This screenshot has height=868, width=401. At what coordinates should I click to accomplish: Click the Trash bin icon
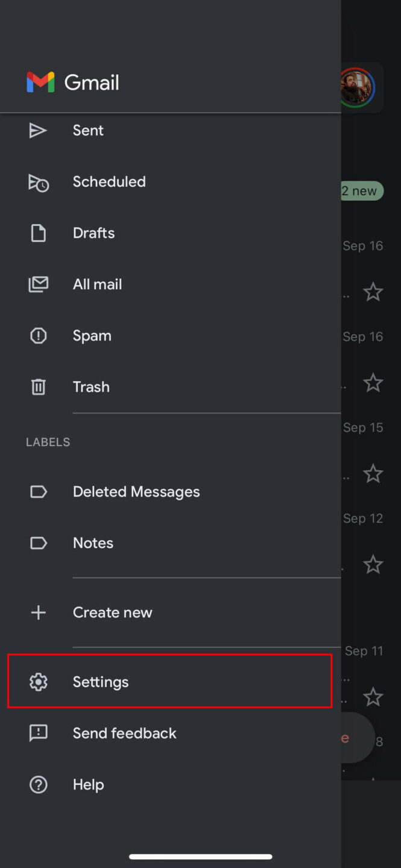[38, 386]
